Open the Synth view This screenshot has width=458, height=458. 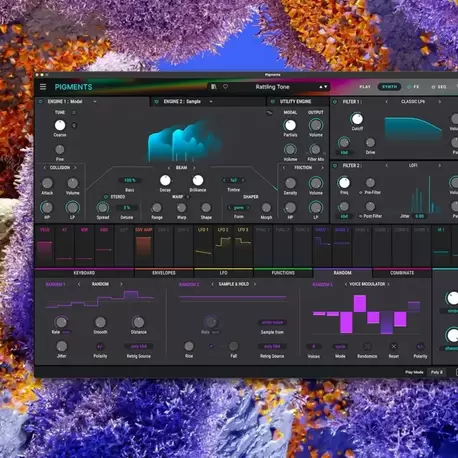pyautogui.click(x=389, y=87)
